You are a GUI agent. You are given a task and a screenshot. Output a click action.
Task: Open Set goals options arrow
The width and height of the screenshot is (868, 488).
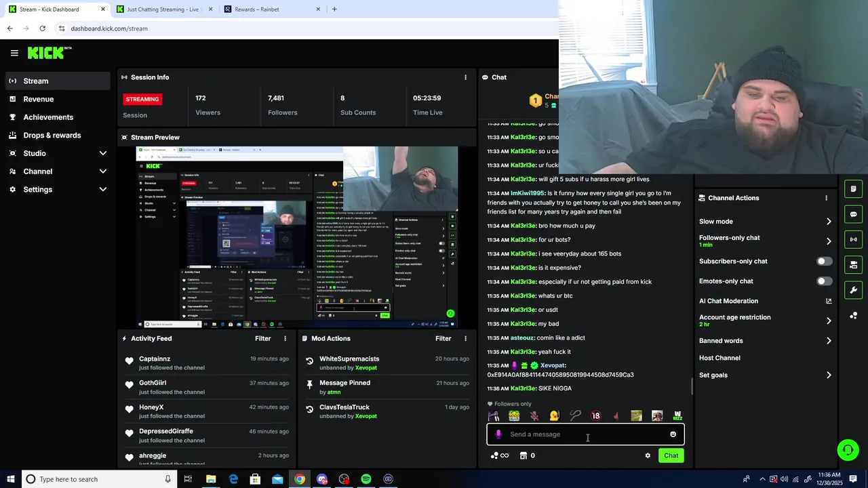pyautogui.click(x=829, y=375)
